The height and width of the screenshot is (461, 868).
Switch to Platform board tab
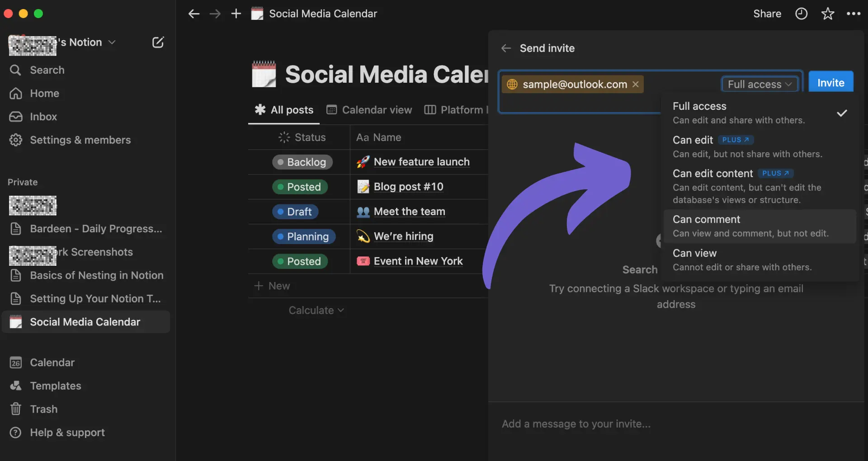coord(457,110)
